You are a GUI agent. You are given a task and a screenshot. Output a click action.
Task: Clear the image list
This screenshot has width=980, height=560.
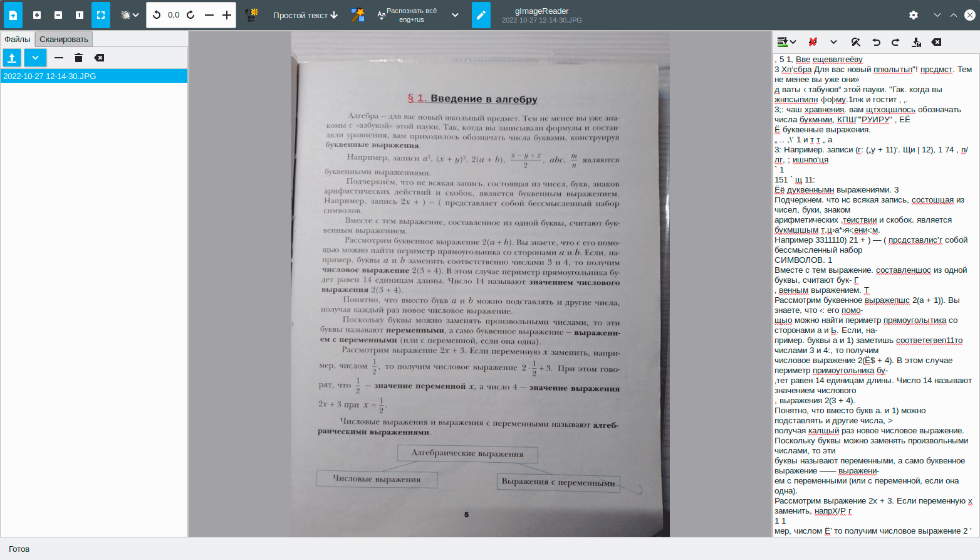tap(99, 58)
